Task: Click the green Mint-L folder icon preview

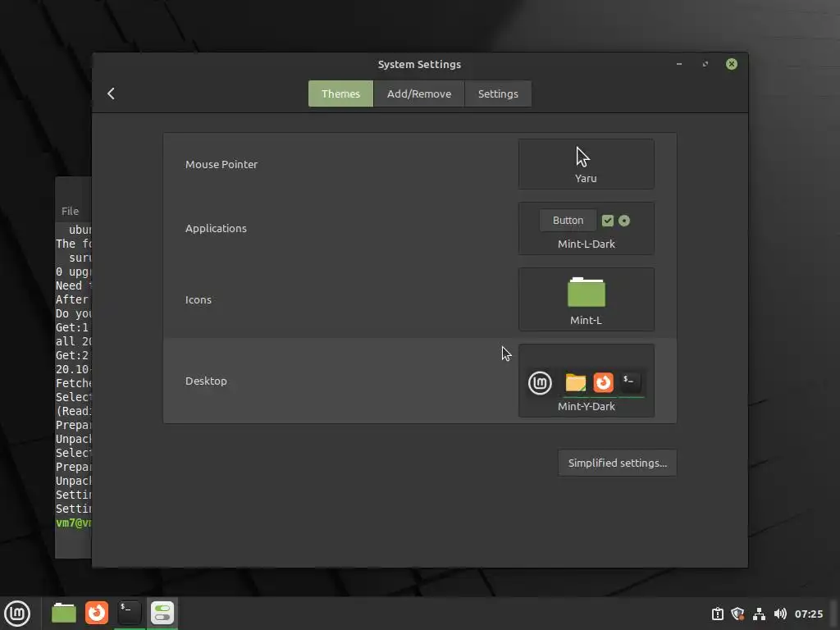Action: (x=586, y=293)
